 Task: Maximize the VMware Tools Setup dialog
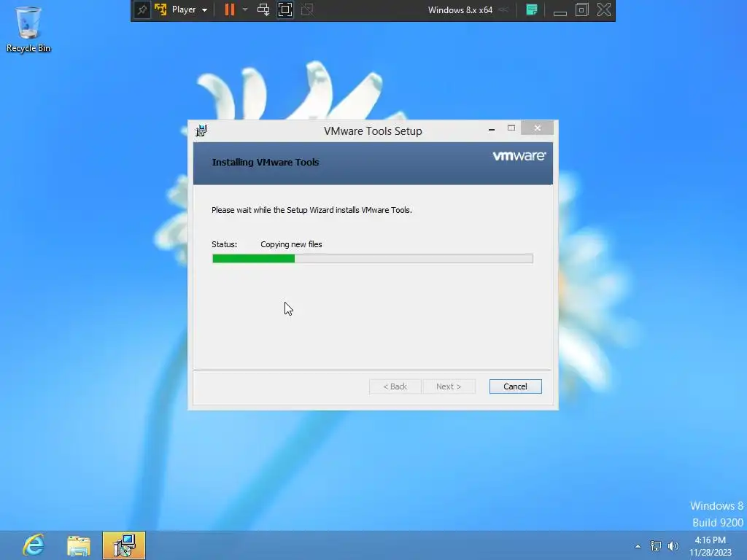(511, 128)
